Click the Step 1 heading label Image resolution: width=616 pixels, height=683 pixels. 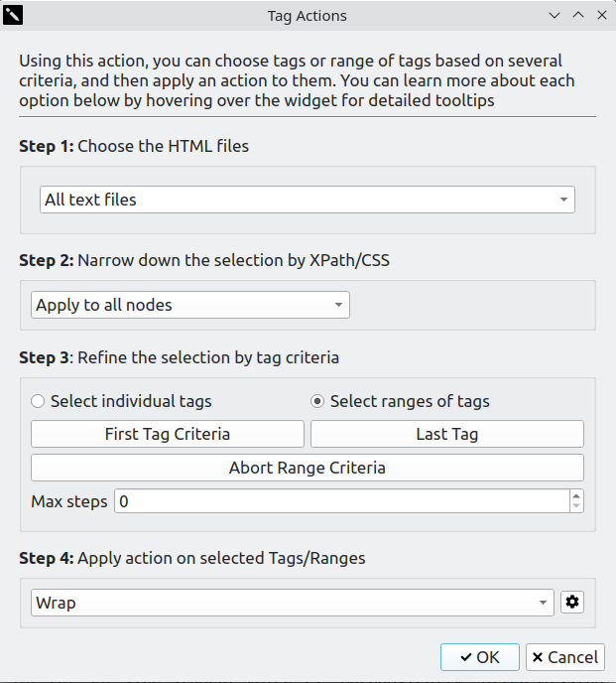click(x=134, y=146)
